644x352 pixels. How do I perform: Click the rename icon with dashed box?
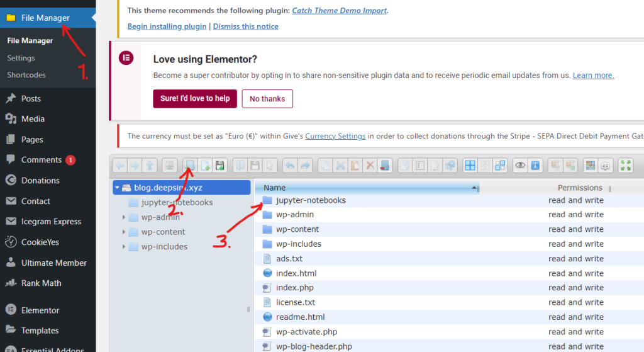coord(419,166)
